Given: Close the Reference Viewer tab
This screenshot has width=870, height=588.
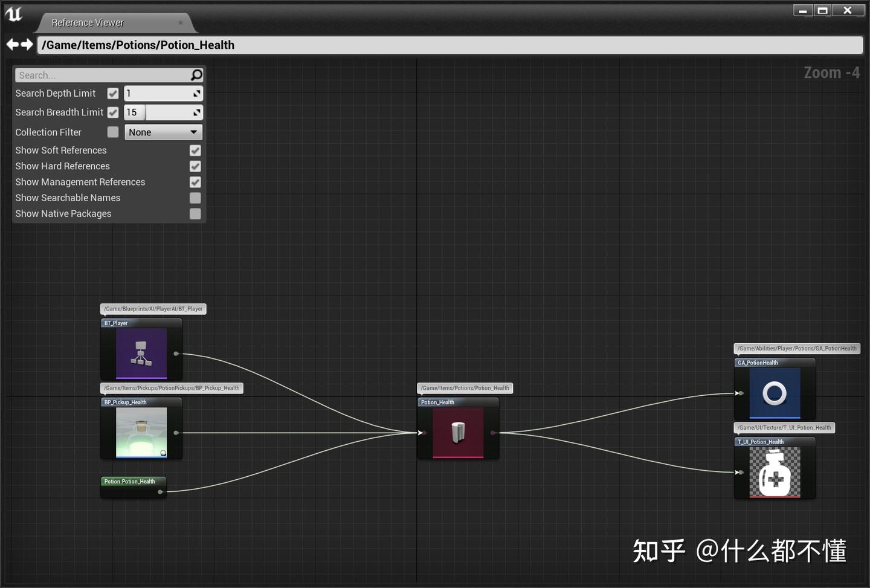Looking at the screenshot, I should pos(180,22).
